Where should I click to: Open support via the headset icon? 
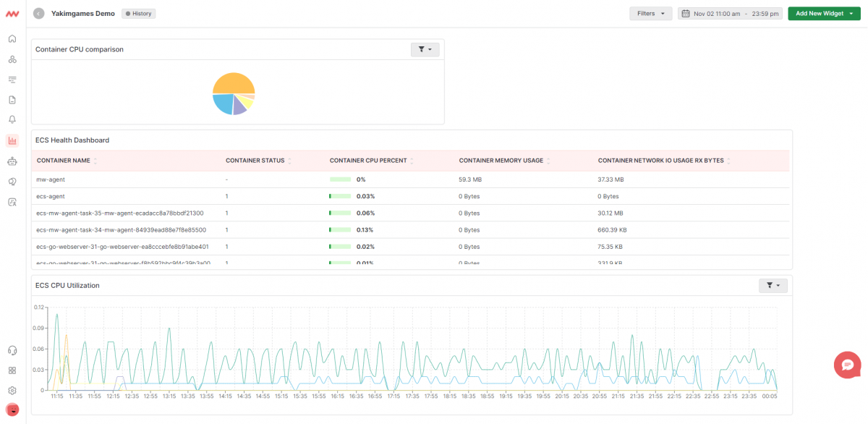[12, 350]
